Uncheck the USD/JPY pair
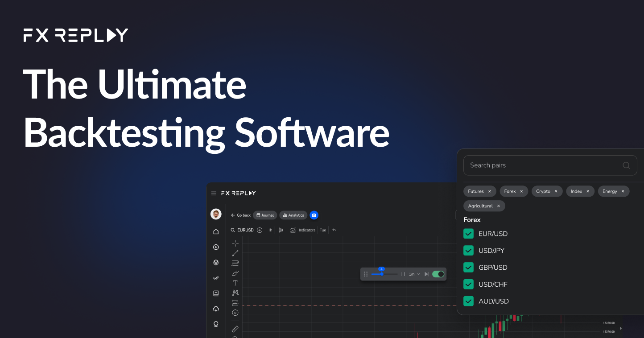 point(468,250)
